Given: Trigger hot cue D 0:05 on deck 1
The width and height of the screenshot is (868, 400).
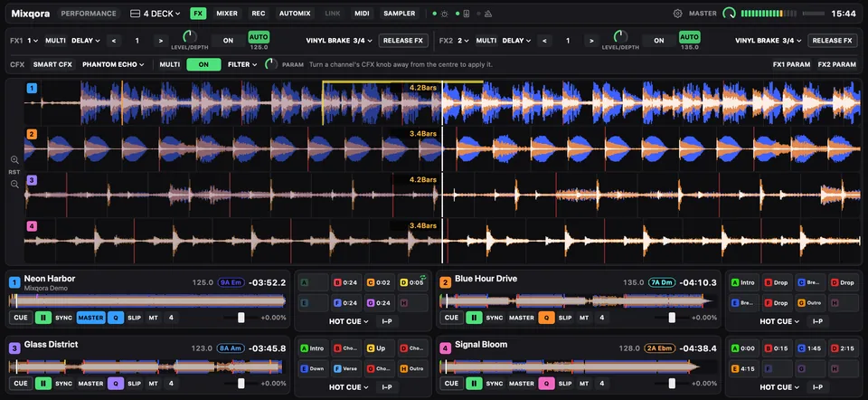Looking at the screenshot, I should click(x=412, y=282).
